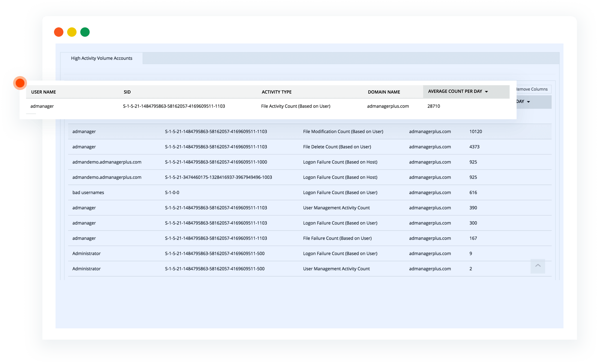Click the orange hotspot marker beside the highlighted row
The width and height of the screenshot is (598, 364).
20,83
